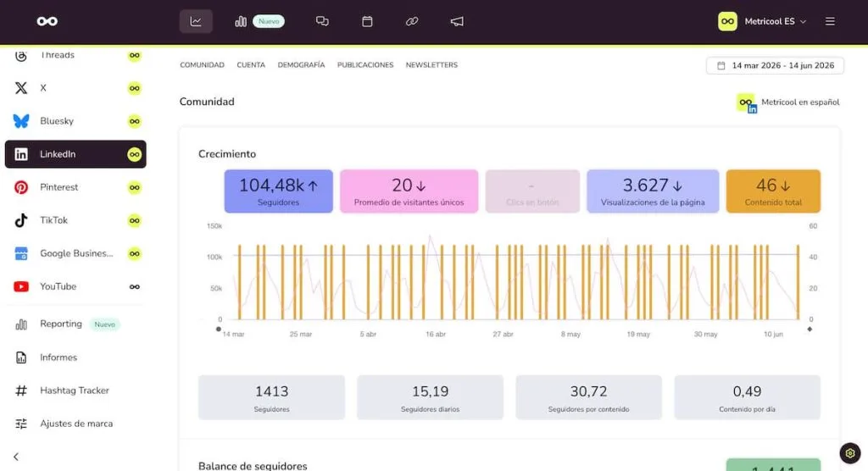Screen dimensions: 868x471
Task: Collapse the sidebar with the chevron arrow
Action: 16,457
